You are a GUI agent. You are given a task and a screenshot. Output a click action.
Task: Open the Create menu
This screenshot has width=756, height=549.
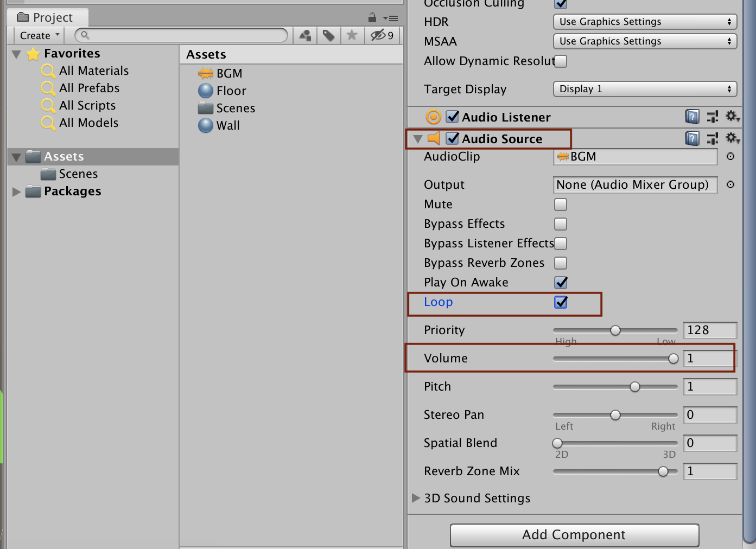pyautogui.click(x=38, y=35)
